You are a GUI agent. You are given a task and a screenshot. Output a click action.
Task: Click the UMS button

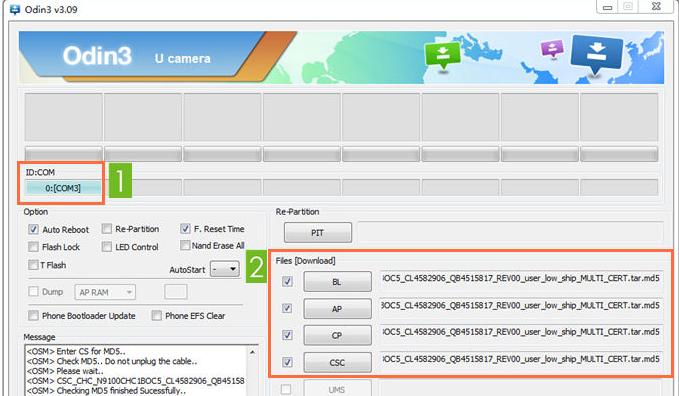click(337, 389)
